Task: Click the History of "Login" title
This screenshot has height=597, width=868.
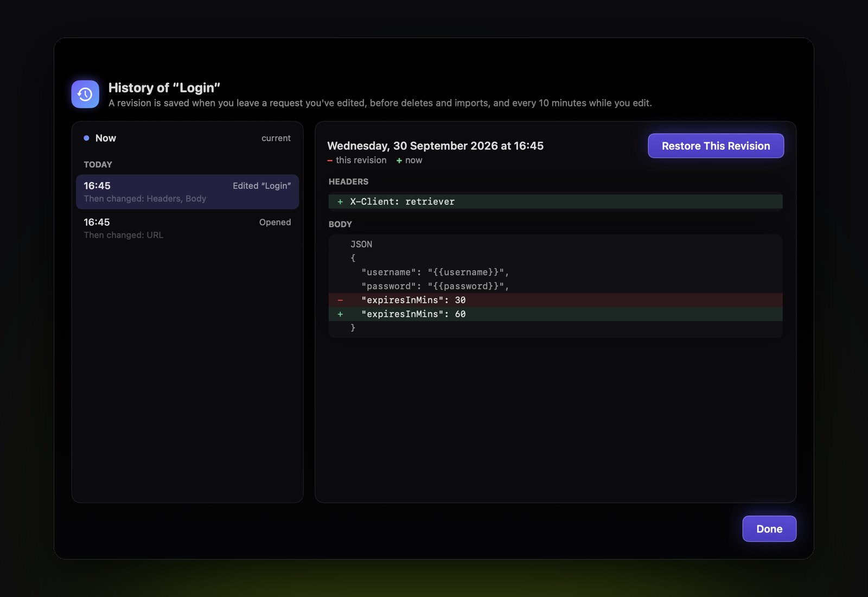Action: (x=164, y=88)
